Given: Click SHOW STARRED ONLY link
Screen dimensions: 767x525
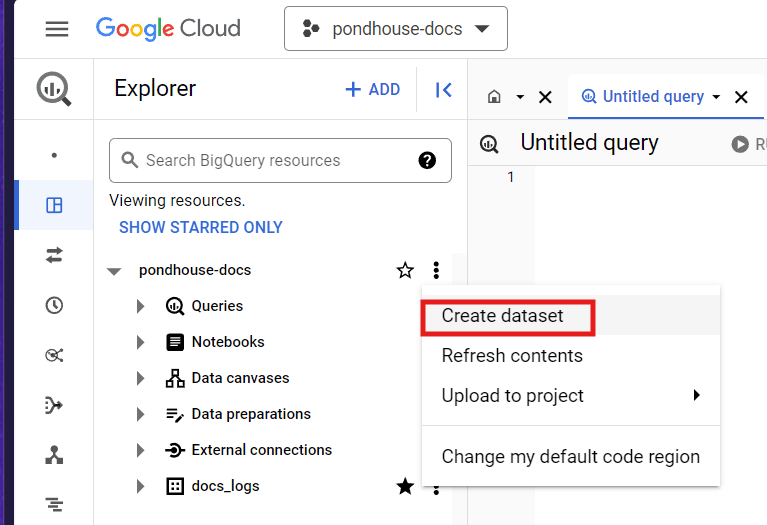Looking at the screenshot, I should pyautogui.click(x=201, y=228).
